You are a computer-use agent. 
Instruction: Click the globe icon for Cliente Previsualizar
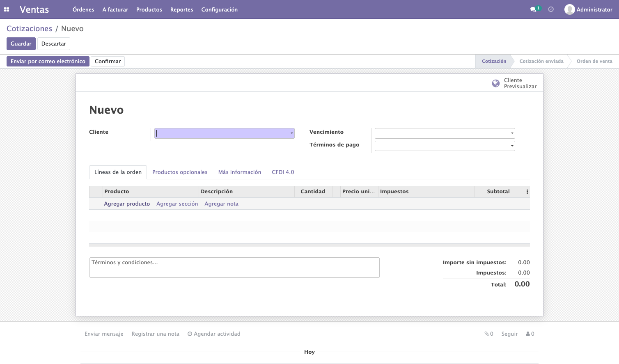(x=496, y=83)
